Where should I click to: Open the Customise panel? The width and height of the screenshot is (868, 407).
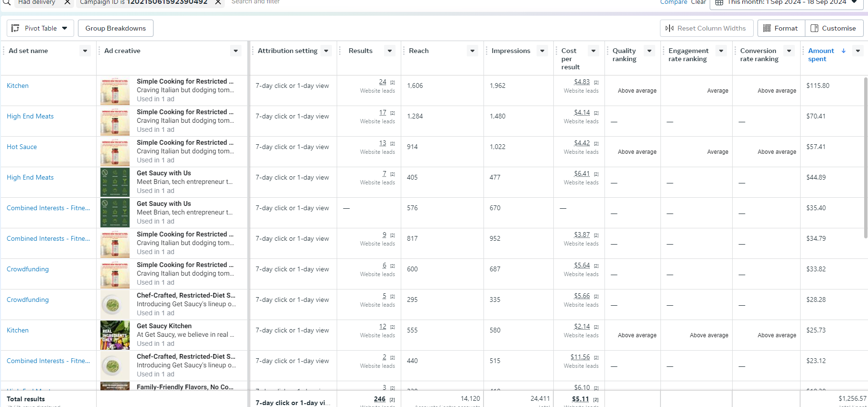[x=834, y=28]
